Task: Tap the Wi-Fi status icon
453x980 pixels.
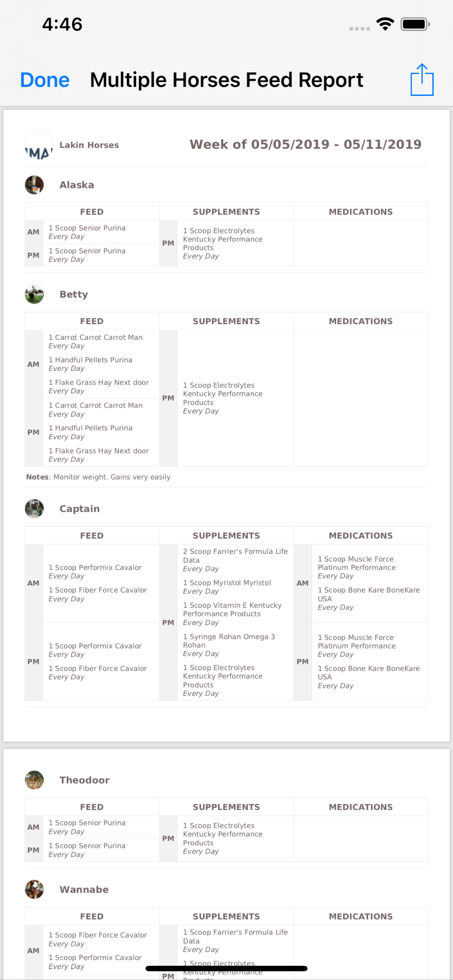Action: coord(385,24)
